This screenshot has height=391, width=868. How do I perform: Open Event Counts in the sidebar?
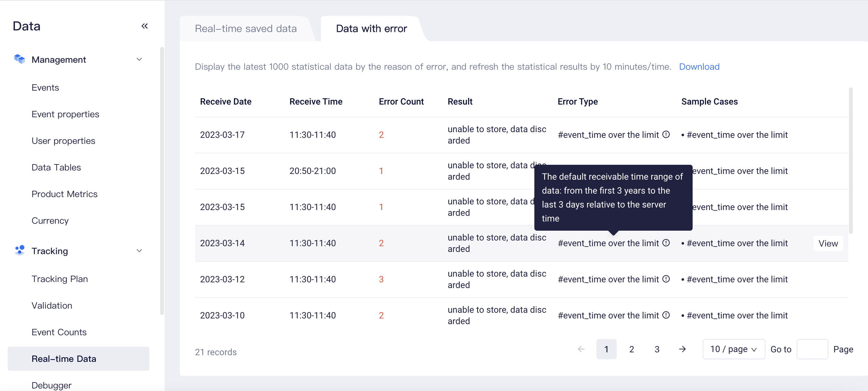tap(59, 332)
